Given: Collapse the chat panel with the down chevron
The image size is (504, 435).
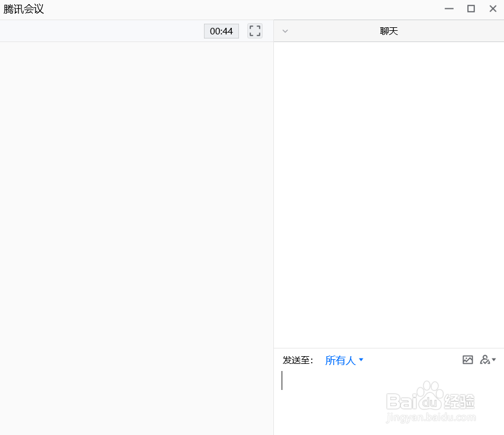Looking at the screenshot, I should [285, 31].
